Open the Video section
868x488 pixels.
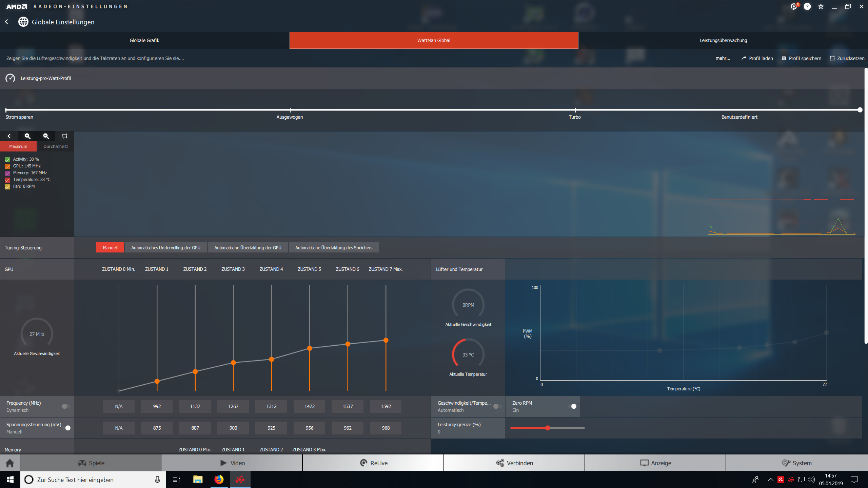[x=232, y=463]
